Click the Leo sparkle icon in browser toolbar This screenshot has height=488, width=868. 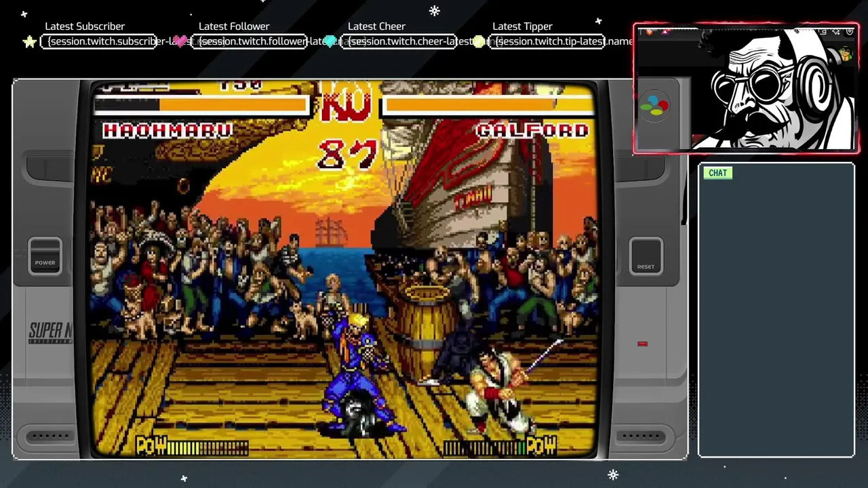coord(836,32)
